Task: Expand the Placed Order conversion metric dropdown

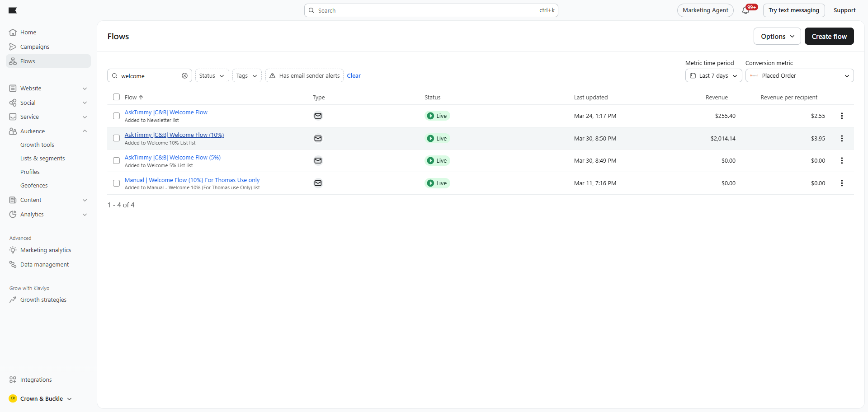Action: [799, 76]
